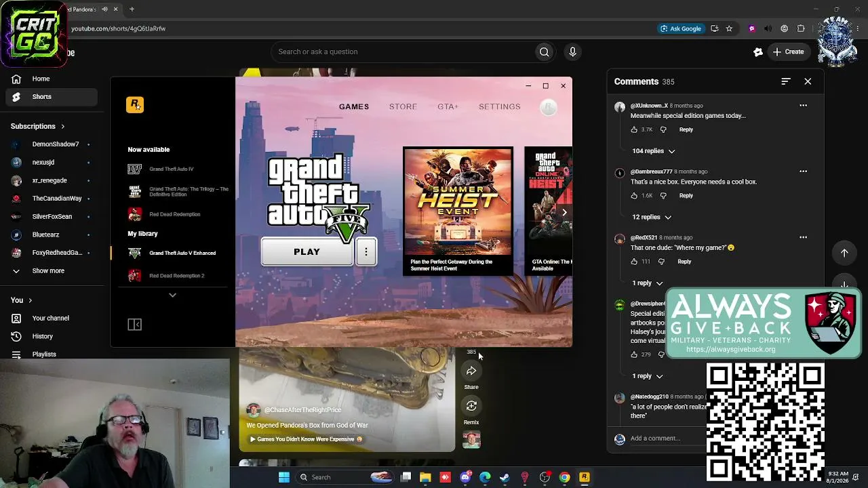Screen dimensions: 868x488
Task: Like the comment by @Dambreaux777
Action: coord(635,196)
